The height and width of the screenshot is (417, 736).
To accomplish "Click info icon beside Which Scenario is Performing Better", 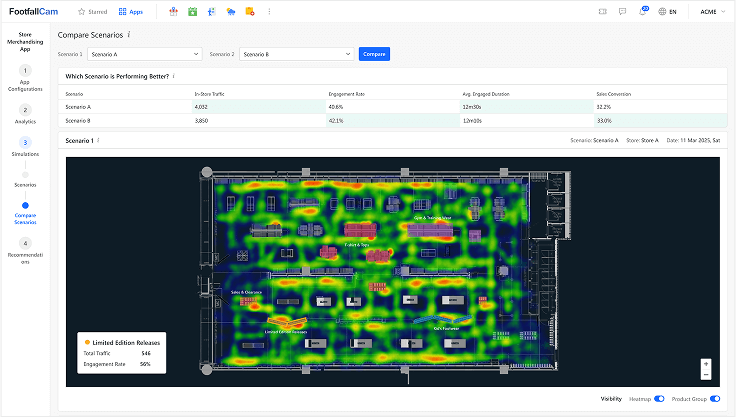I will tap(174, 76).
